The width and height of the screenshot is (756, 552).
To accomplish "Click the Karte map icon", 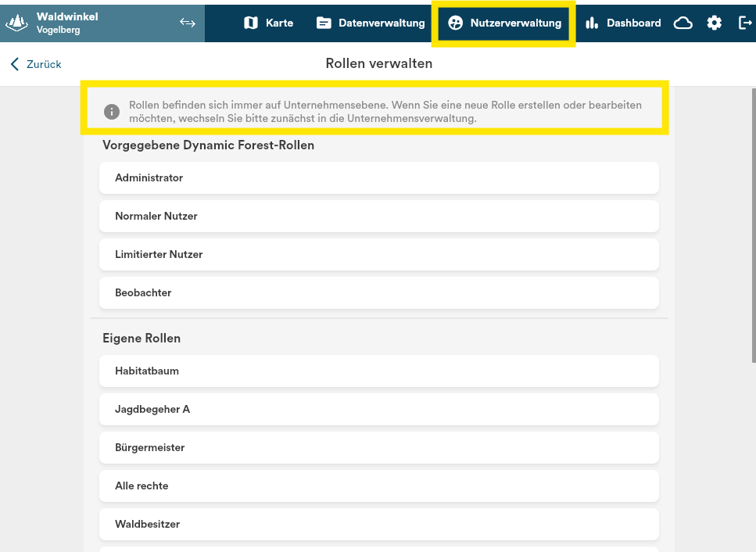I will [251, 23].
